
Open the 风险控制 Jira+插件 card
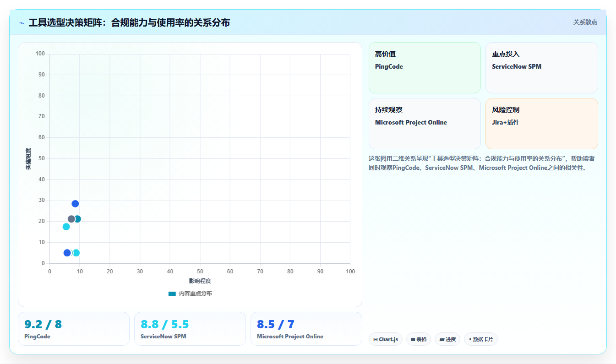pos(542,124)
